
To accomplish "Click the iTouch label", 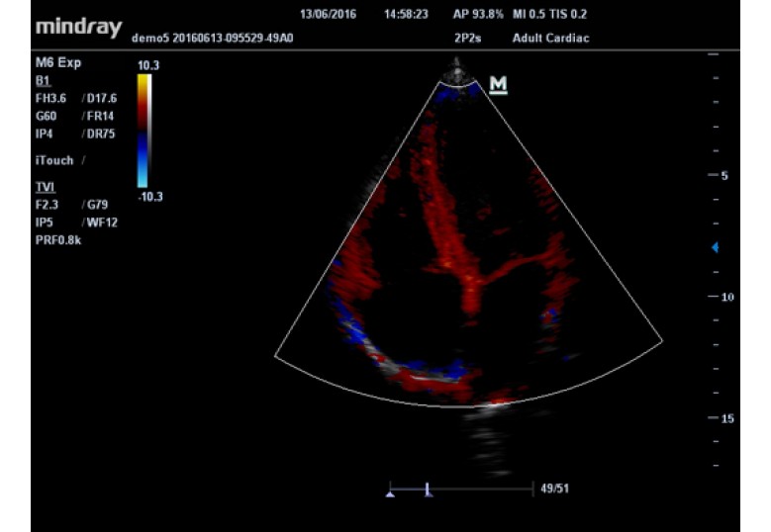I will tap(54, 160).
